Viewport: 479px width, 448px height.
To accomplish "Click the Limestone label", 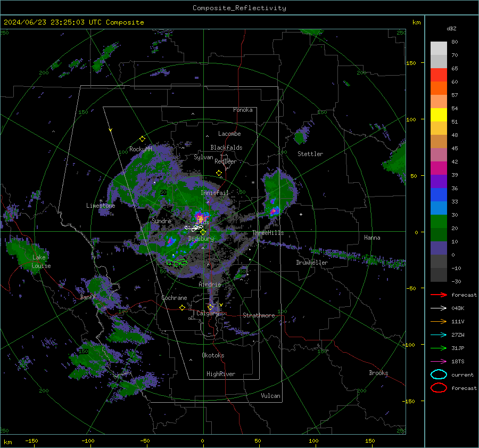I will point(101,206).
